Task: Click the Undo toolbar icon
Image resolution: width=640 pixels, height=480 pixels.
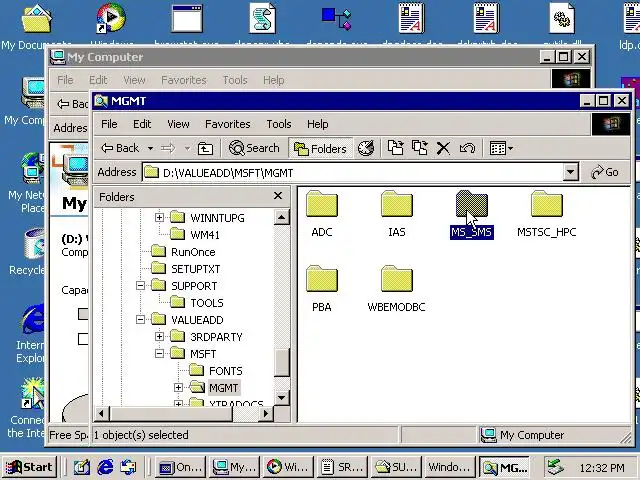Action: pos(467,148)
